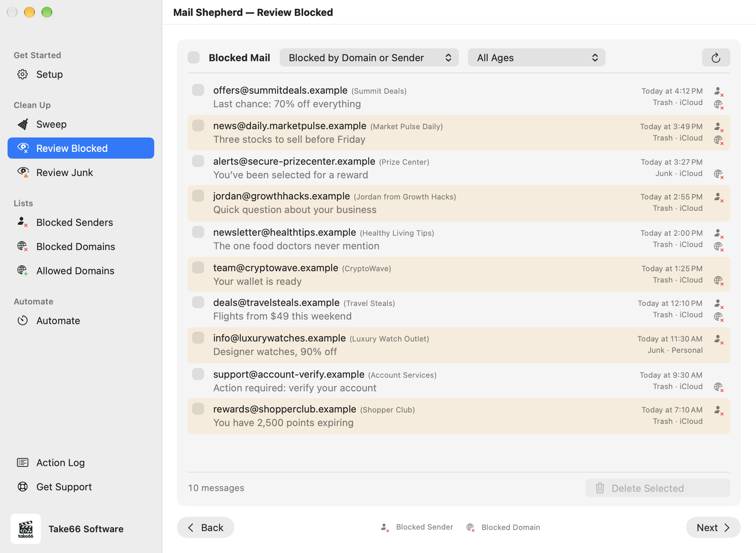Open Blocked Domains list
This screenshot has height=553, width=756.
81,247
